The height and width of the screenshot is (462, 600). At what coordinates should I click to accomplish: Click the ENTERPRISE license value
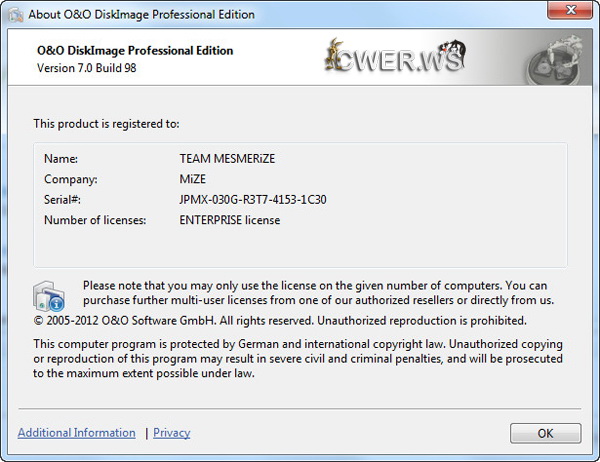coord(229,220)
